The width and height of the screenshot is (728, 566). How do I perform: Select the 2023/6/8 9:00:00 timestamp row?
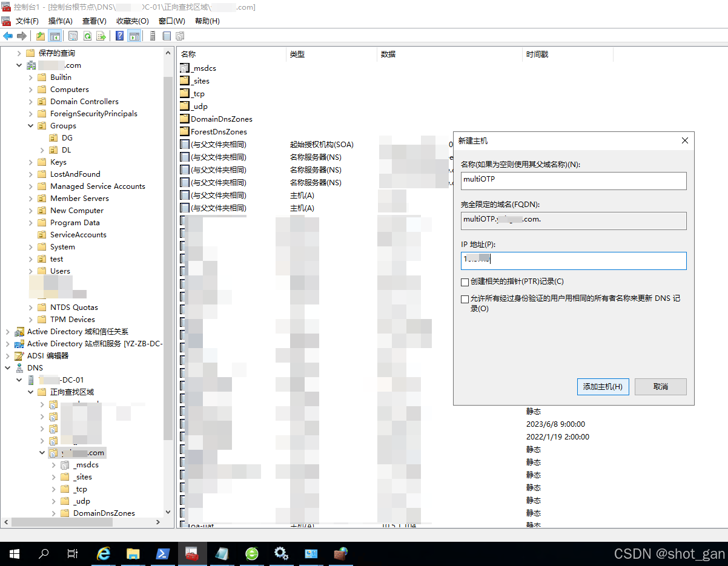coord(555,424)
